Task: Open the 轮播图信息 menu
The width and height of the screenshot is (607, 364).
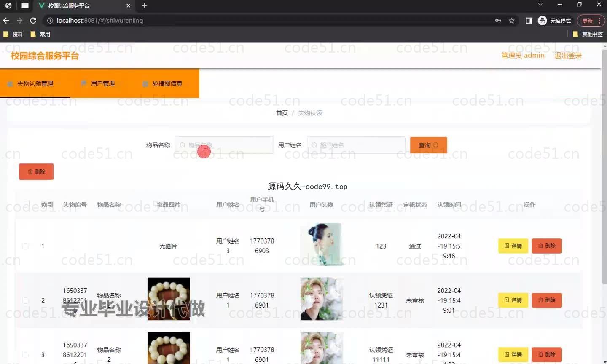Action: [167, 83]
